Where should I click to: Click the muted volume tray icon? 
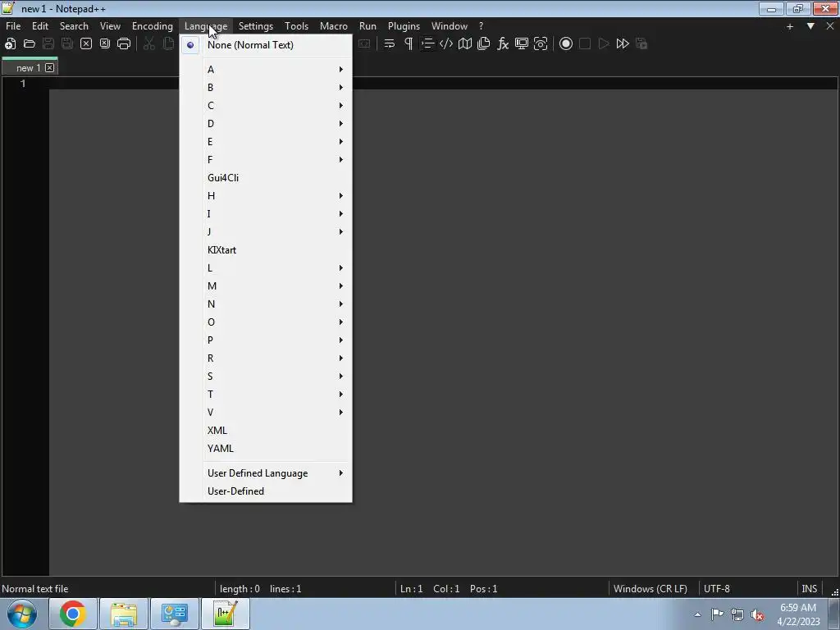757,614
